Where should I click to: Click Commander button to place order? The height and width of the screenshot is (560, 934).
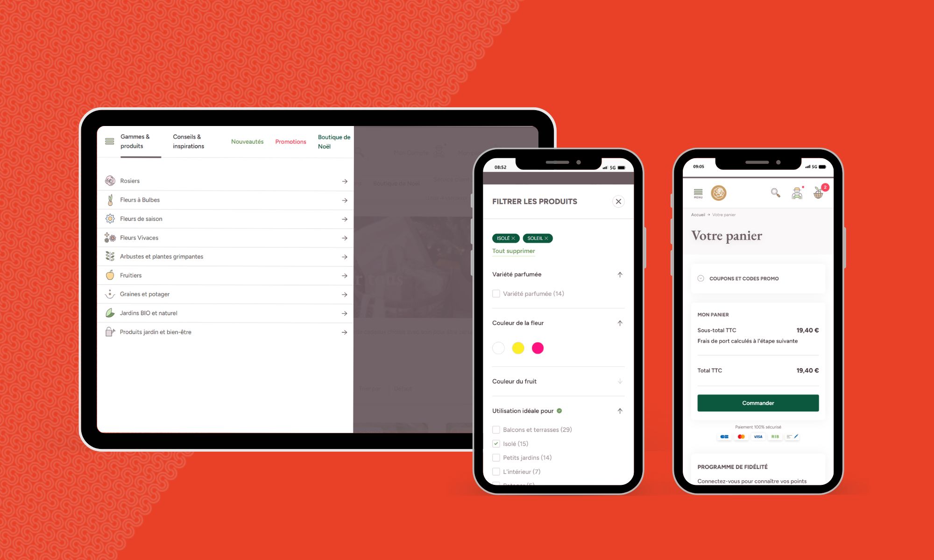(757, 403)
